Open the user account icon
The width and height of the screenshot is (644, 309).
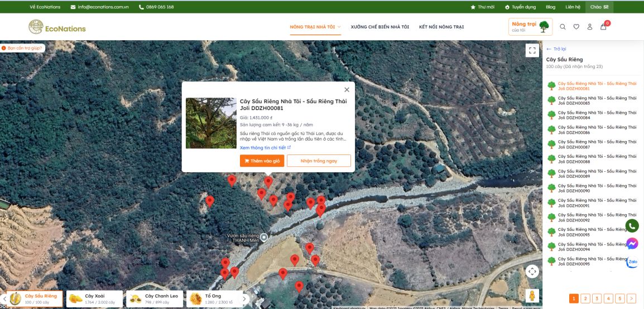[589, 27]
